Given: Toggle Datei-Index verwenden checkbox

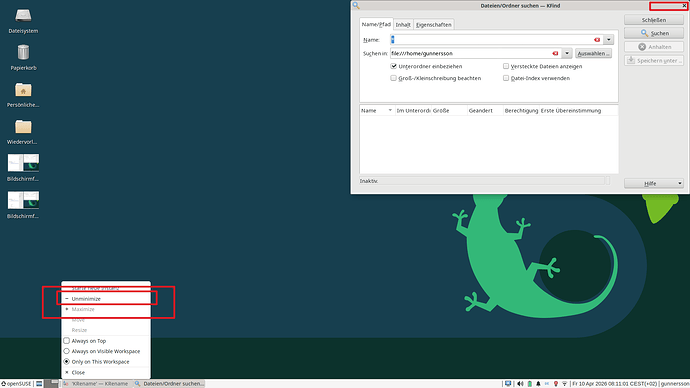Looking at the screenshot, I should (506, 78).
